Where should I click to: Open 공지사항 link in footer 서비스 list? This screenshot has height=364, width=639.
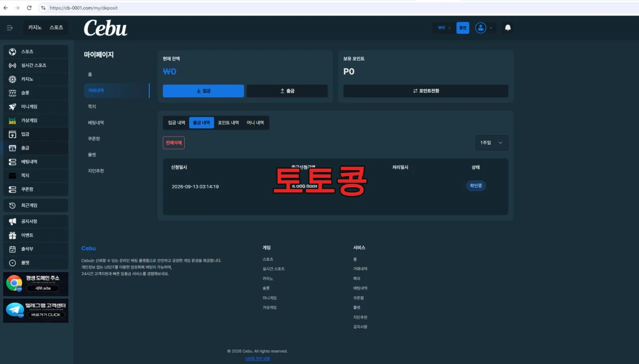click(360, 327)
